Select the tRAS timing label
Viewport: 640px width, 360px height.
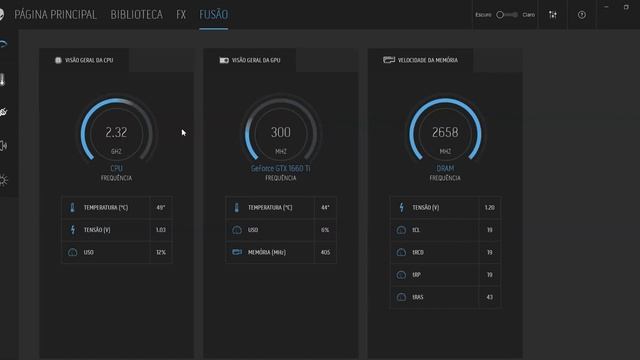coord(418,297)
